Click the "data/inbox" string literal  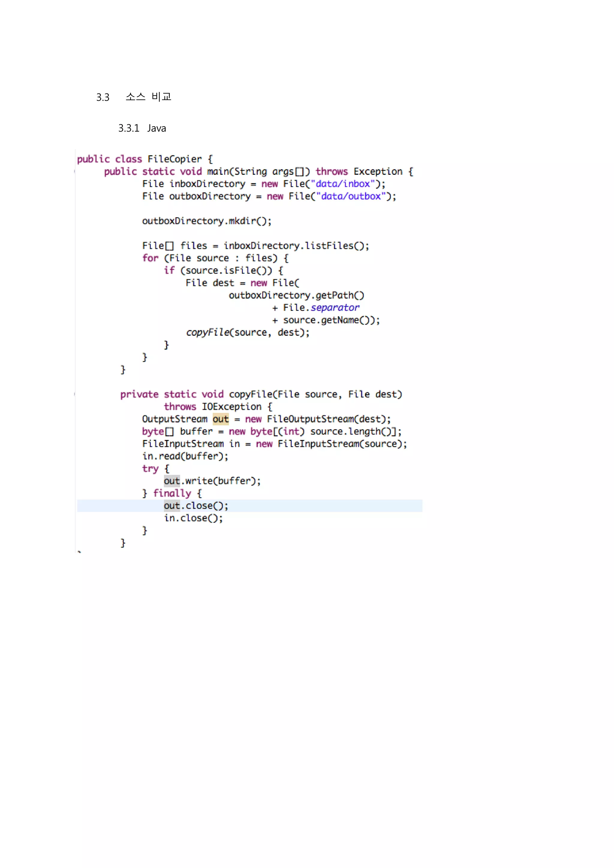343,184
